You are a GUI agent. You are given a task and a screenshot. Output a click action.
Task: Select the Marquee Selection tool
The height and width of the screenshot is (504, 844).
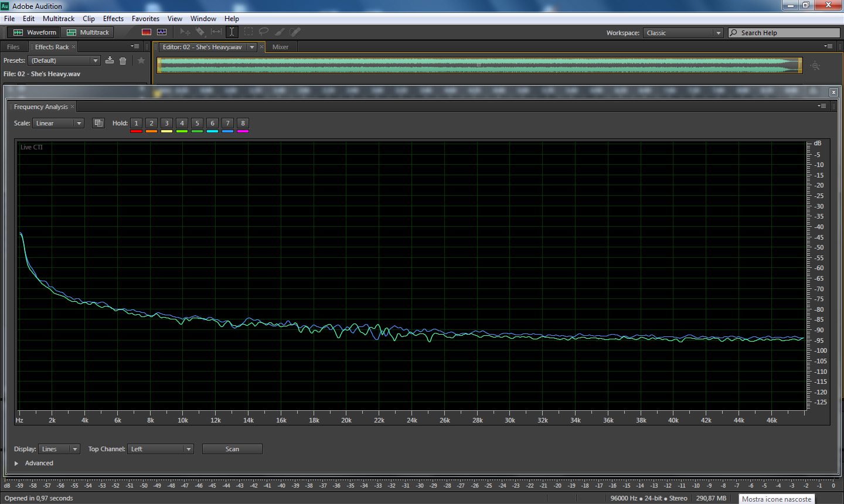(249, 32)
